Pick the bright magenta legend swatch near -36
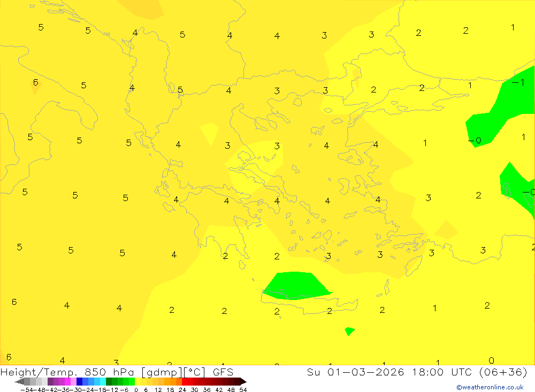This screenshot has height=392, width=535. pos(67,382)
